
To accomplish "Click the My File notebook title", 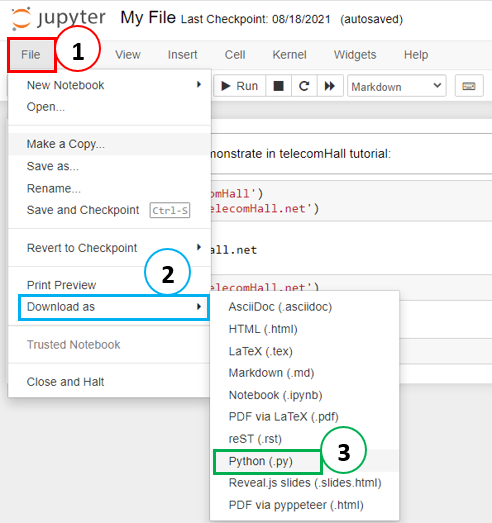I will point(148,17).
